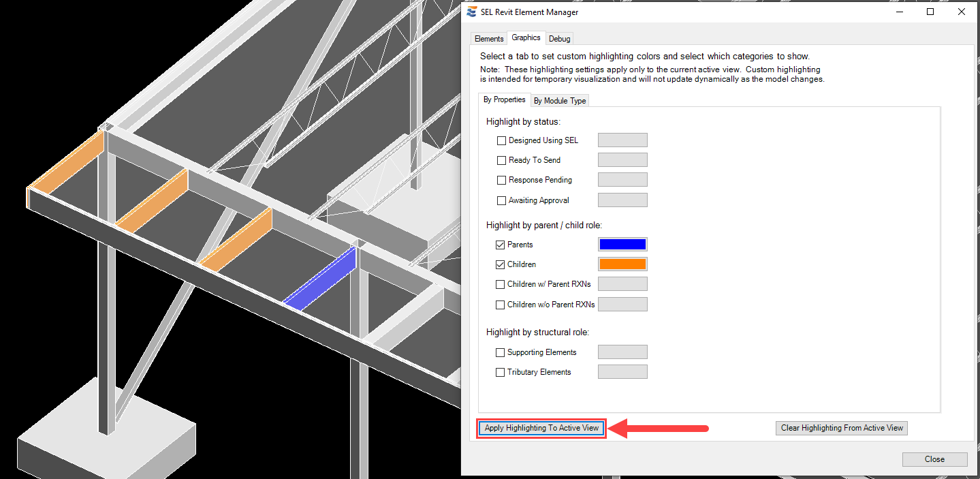This screenshot has width=980, height=479.
Task: Enable Awaiting Approval highlighting
Action: click(502, 200)
